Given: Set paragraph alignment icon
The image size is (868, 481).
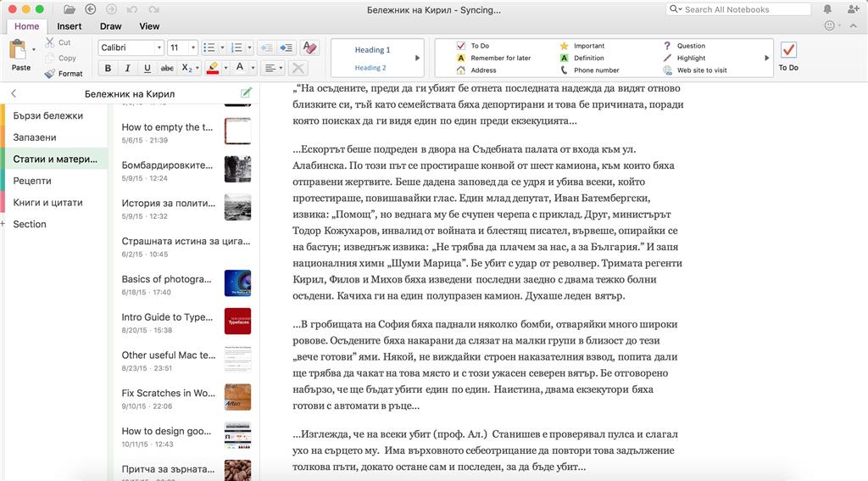Looking at the screenshot, I should (x=270, y=68).
